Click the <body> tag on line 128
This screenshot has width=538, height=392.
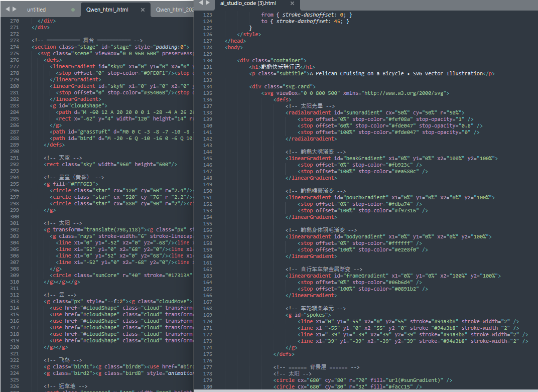pos(234,47)
